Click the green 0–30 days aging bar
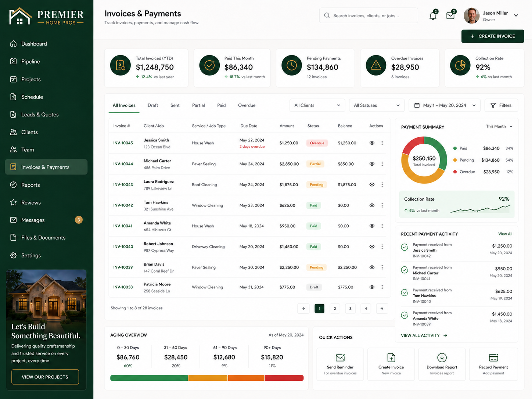Viewport: 532px width, 399px height. point(149,378)
